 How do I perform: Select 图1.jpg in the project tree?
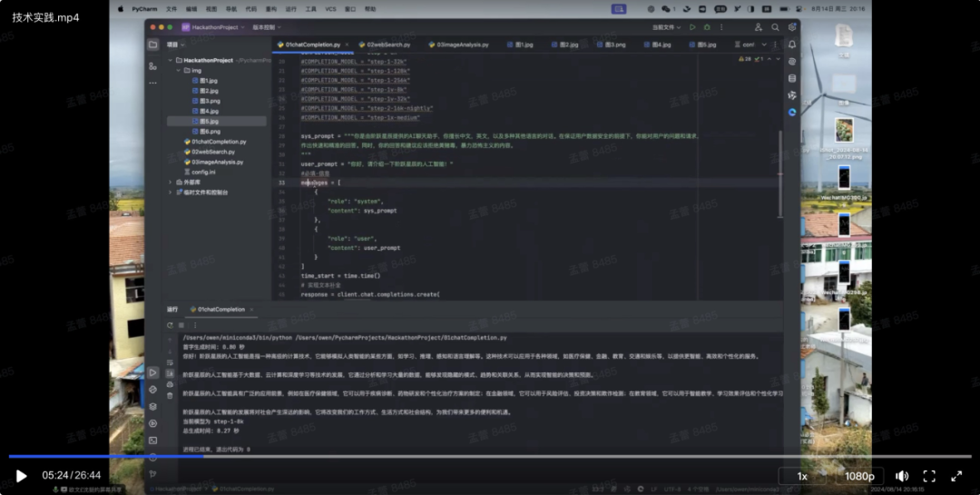pyautogui.click(x=204, y=81)
